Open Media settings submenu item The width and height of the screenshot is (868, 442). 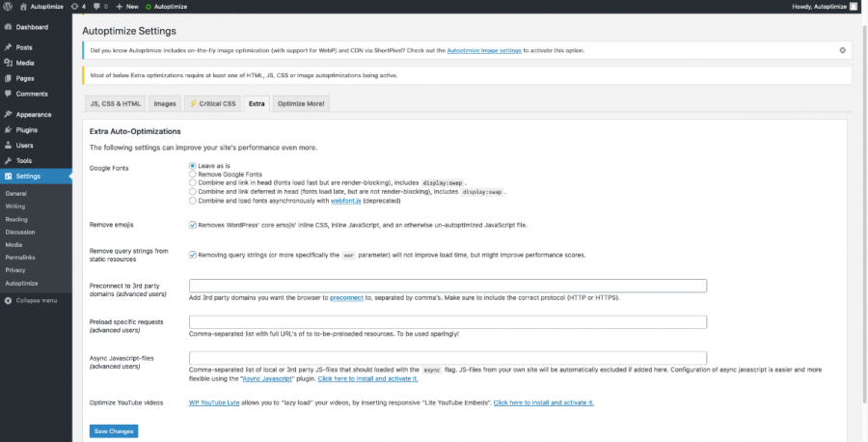point(14,245)
